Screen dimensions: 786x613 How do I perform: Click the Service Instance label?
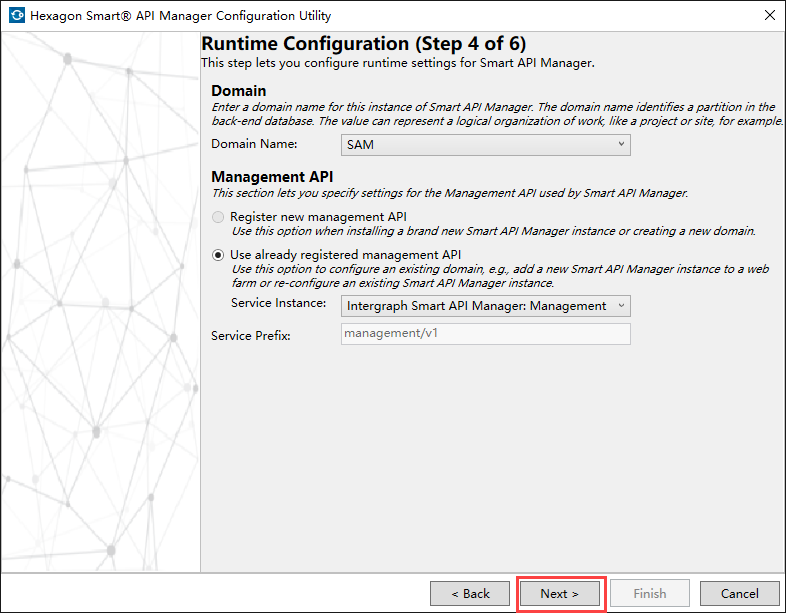[x=278, y=303]
